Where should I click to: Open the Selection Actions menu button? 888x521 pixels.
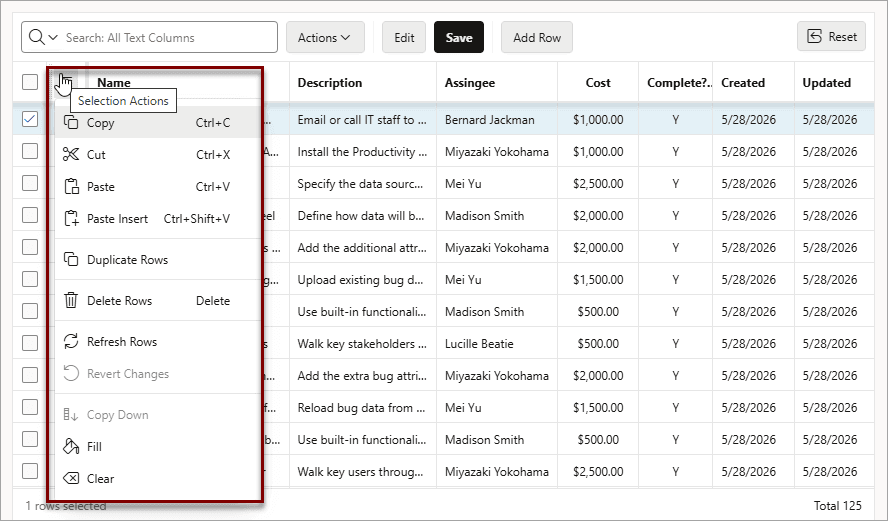[x=65, y=83]
